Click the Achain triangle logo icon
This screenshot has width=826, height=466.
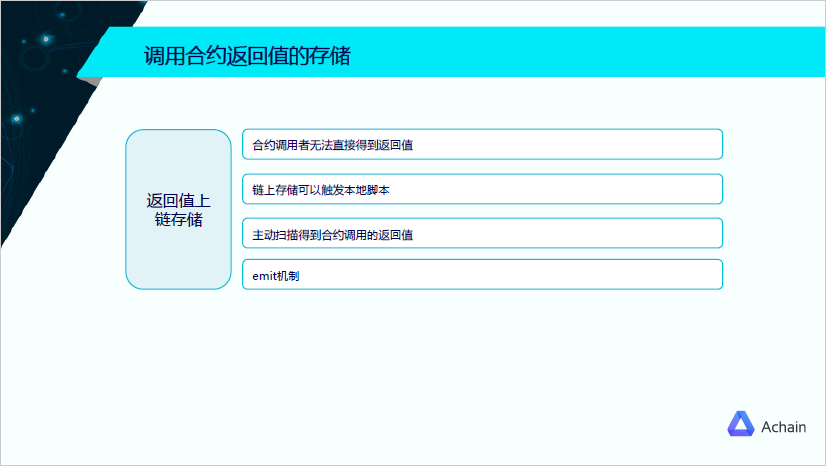click(741, 424)
